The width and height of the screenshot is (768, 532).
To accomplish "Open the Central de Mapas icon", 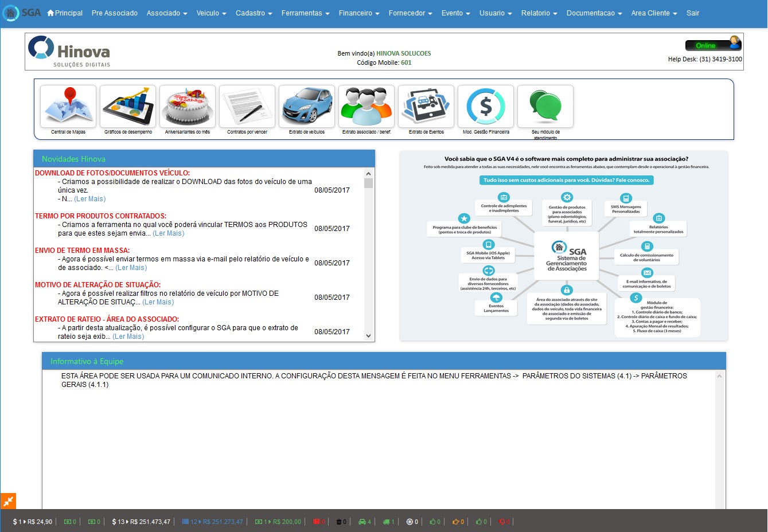I will (68, 107).
